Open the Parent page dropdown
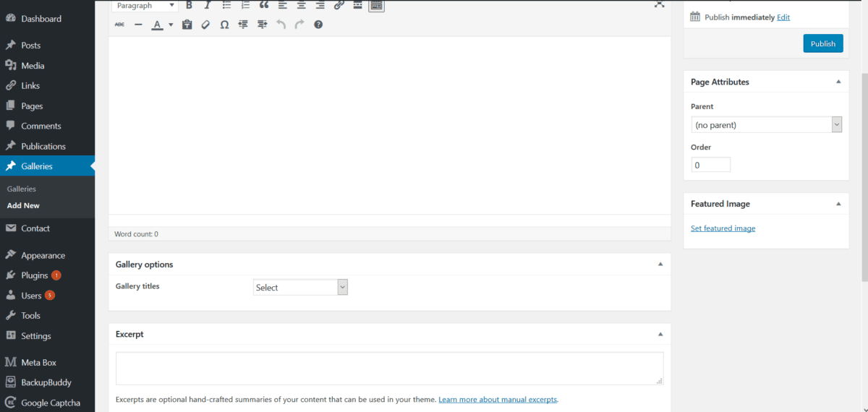Screen dimensions: 868x412 point(766,125)
